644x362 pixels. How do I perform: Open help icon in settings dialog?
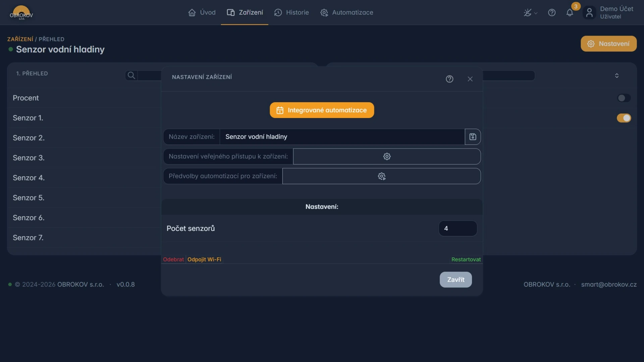click(x=449, y=79)
